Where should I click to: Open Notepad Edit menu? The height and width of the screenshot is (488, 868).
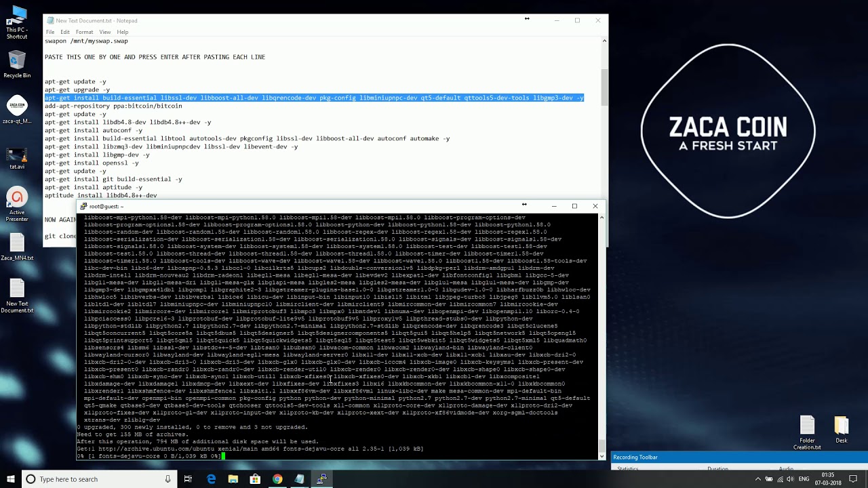click(x=65, y=32)
